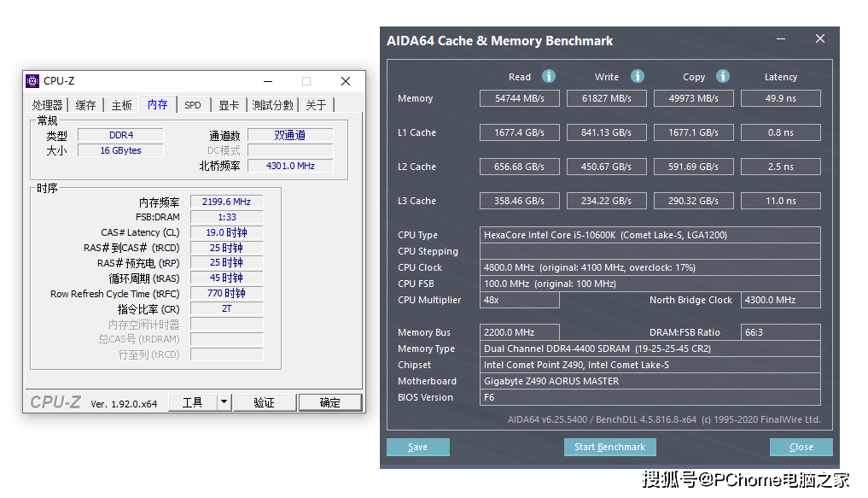
Task: Minimize the CPU-Z window
Action: point(268,81)
